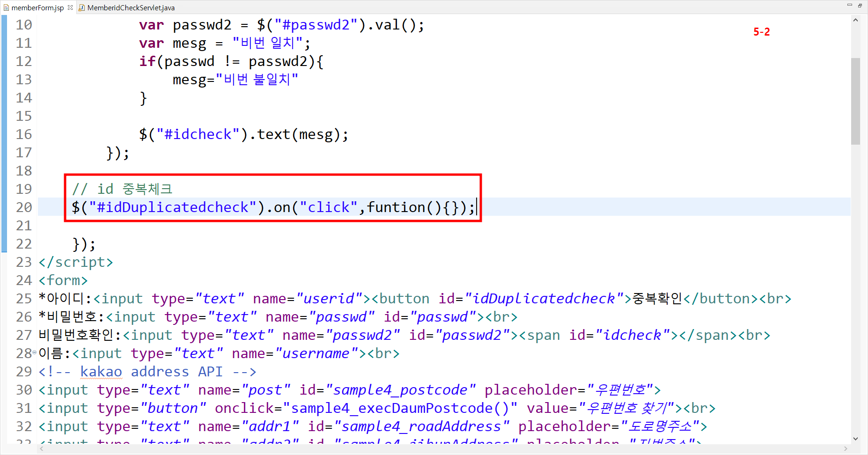Image resolution: width=868 pixels, height=455 pixels.
Task: Place cursor on "var passwd2" line
Action: (282, 25)
